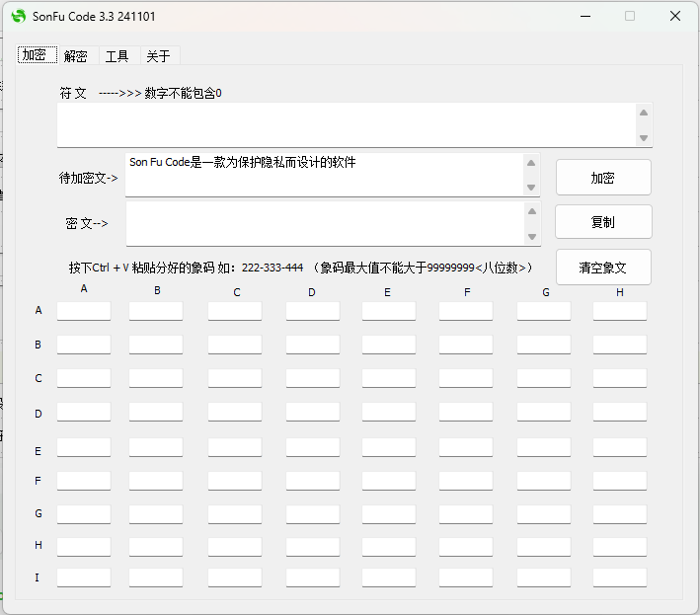Click the 加密 tab
Viewport: 700px width, 615px height.
[x=35, y=55]
